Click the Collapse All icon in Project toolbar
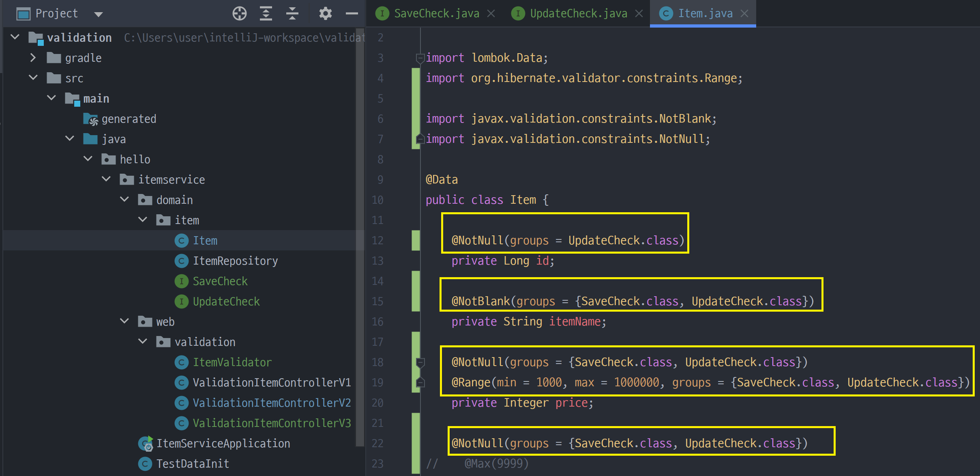This screenshot has height=476, width=980. 292,13
